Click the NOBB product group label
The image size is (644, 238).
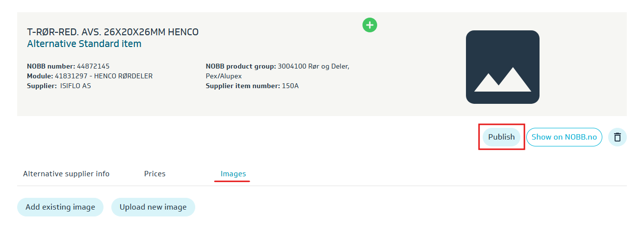click(x=240, y=66)
